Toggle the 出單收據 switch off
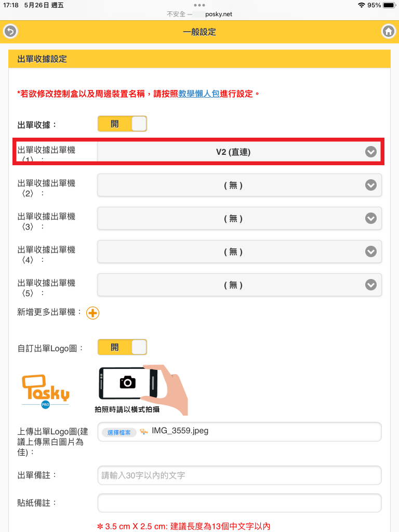 tap(122, 124)
